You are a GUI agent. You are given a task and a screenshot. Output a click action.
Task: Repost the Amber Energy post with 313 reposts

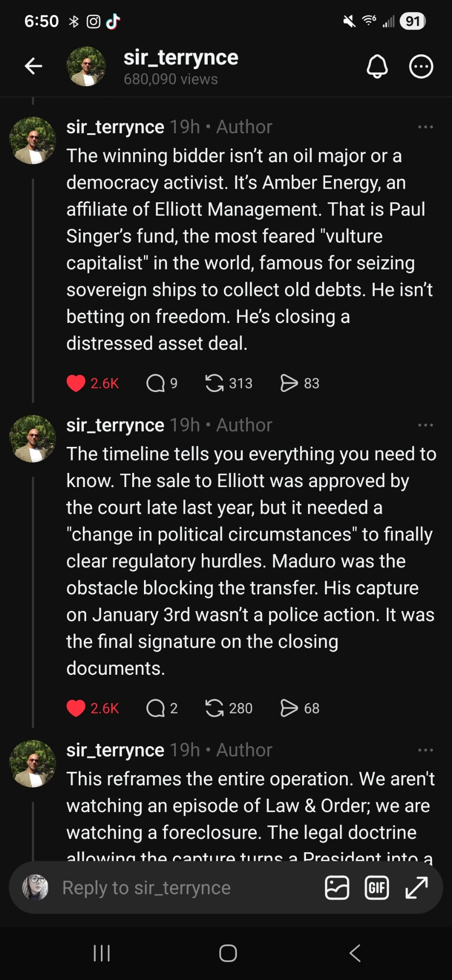click(x=214, y=383)
